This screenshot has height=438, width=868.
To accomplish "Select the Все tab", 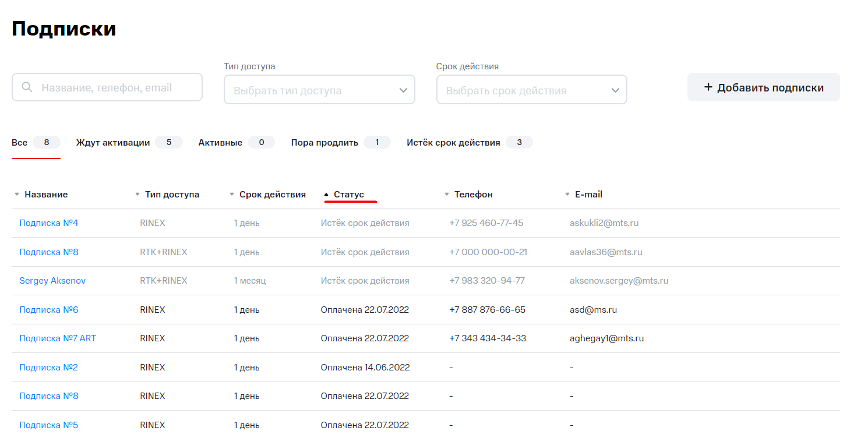I will [36, 143].
